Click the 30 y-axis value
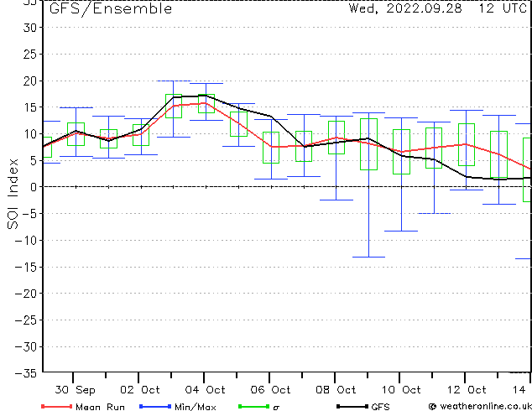 coord(29,28)
